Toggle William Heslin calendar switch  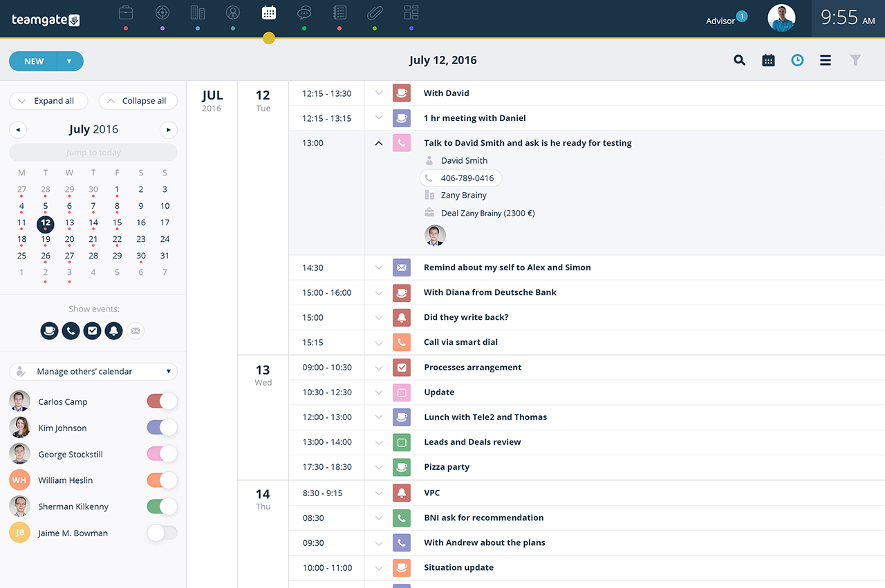(x=162, y=480)
